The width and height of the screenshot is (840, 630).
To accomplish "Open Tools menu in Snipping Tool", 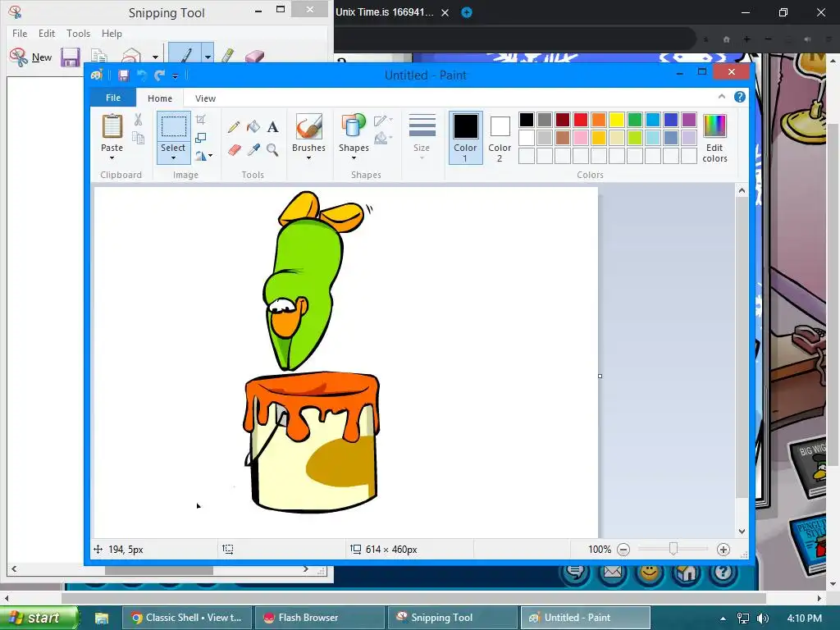I will [78, 33].
